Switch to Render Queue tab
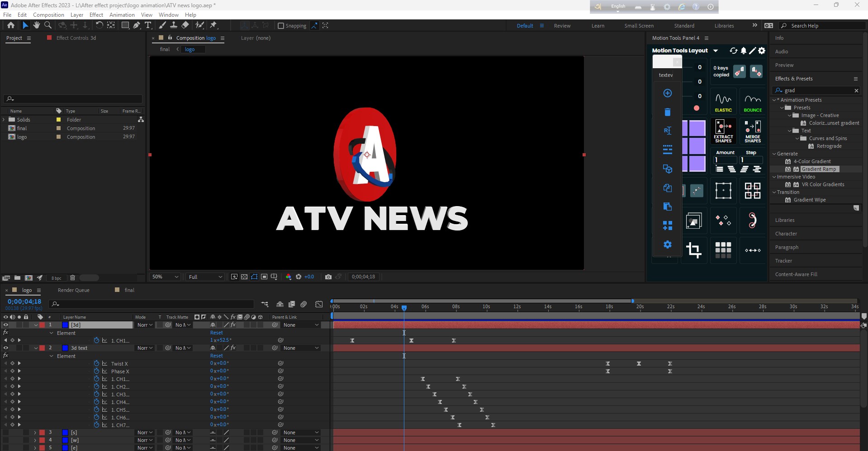 [x=74, y=290]
